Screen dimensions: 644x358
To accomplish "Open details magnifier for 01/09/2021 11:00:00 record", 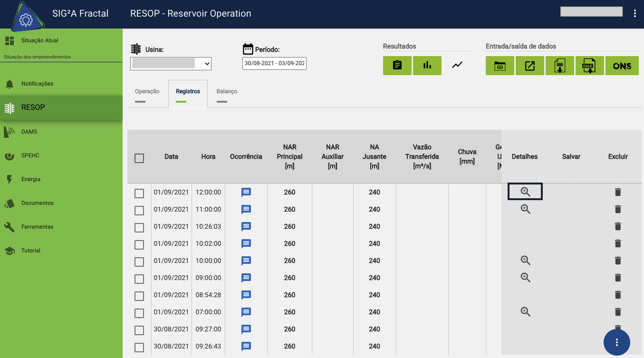I will [x=525, y=209].
